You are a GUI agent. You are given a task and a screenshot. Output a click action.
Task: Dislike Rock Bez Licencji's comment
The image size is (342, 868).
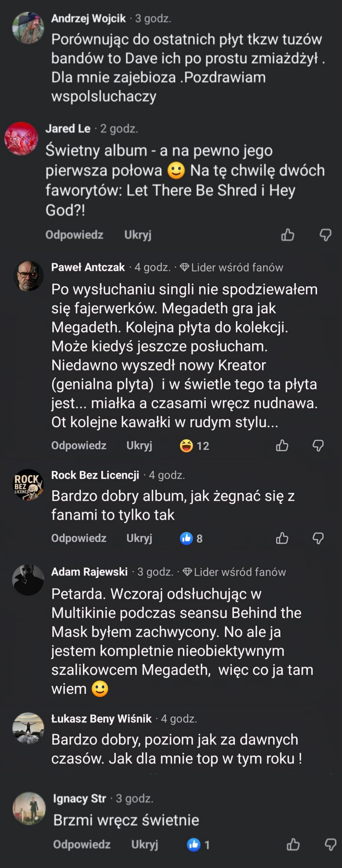click(x=318, y=538)
